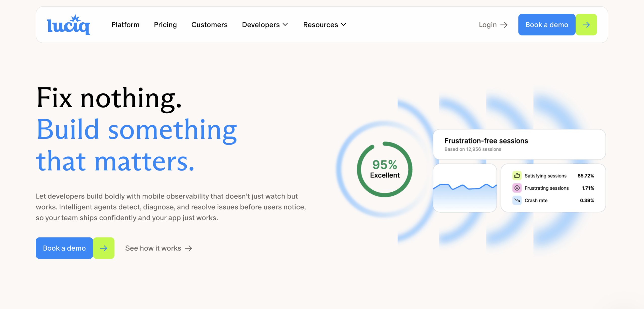Follow the See how it works link
This screenshot has width=644, height=309.
pos(153,248)
